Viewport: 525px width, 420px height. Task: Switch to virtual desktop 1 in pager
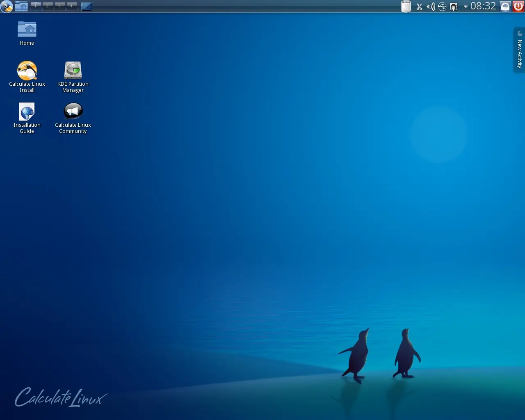[36, 6]
